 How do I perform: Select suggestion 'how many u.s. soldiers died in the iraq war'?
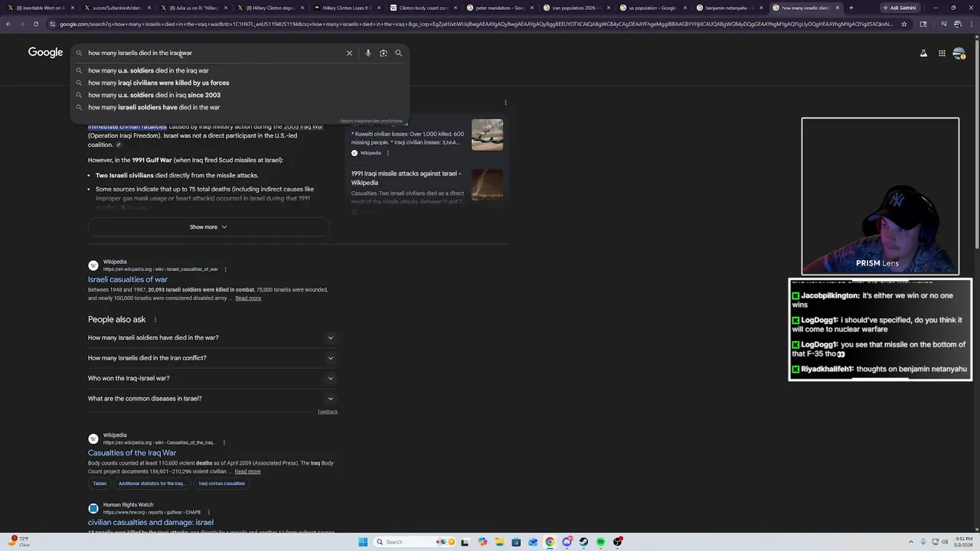pyautogui.click(x=240, y=70)
